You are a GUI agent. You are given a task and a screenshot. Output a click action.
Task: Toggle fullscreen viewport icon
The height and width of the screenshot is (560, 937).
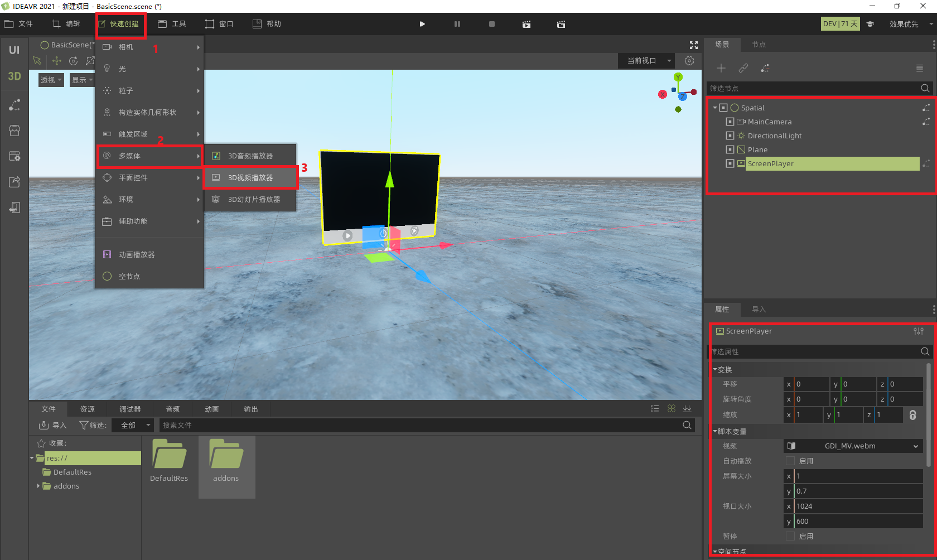(x=694, y=45)
